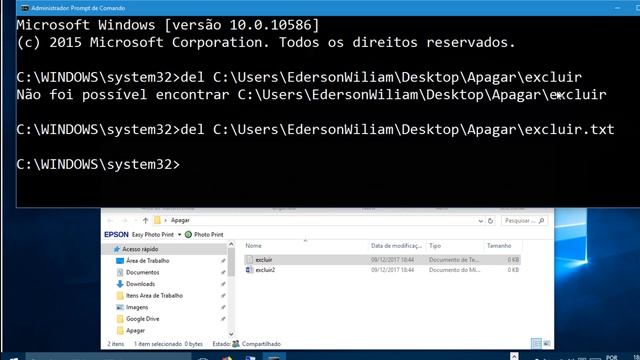Click the Documentos folder icon in sidebar
Viewport: 640px width, 360px height.
tap(120, 272)
